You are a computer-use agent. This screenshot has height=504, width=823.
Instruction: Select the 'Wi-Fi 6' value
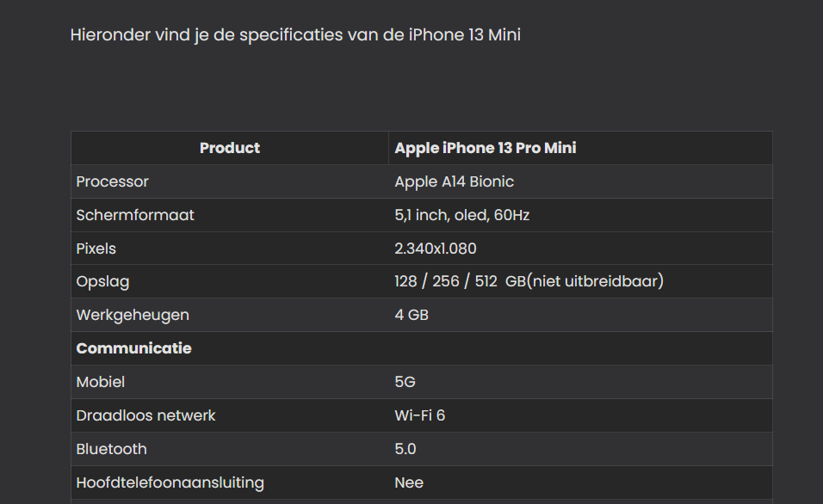(x=419, y=415)
